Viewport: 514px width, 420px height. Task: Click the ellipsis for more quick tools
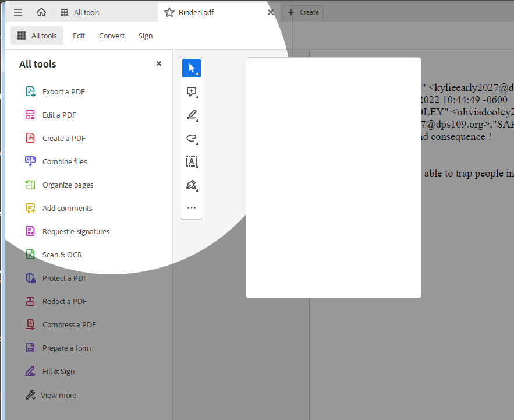pos(191,207)
